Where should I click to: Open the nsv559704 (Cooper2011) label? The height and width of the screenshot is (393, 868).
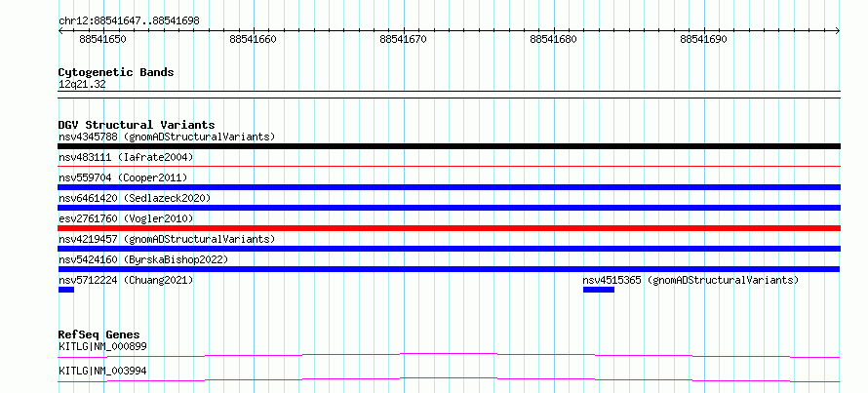tap(123, 177)
